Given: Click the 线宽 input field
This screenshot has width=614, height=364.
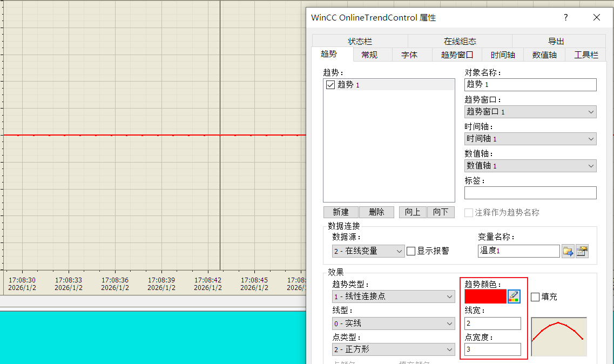Looking at the screenshot, I should click(492, 323).
